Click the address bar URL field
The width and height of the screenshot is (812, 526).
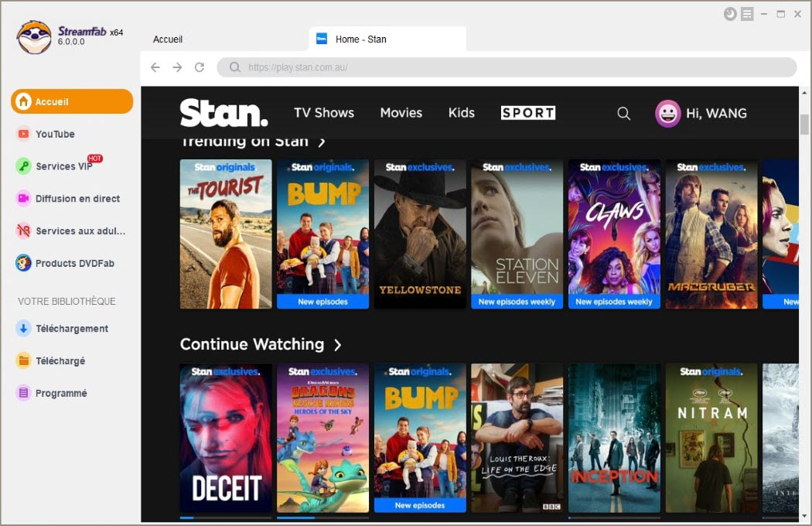point(507,67)
